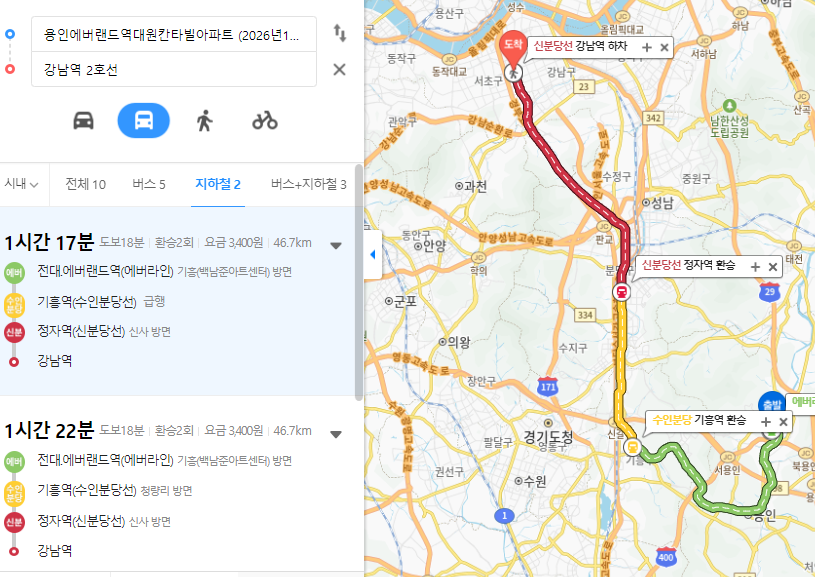
Task: Close the 기흥역 환승 map label
Action: (x=783, y=422)
